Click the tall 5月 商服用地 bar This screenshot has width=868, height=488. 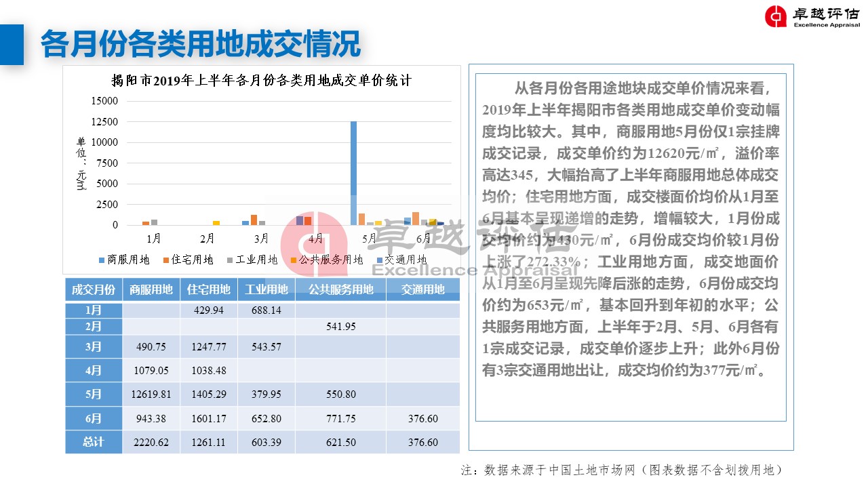pyautogui.click(x=353, y=173)
